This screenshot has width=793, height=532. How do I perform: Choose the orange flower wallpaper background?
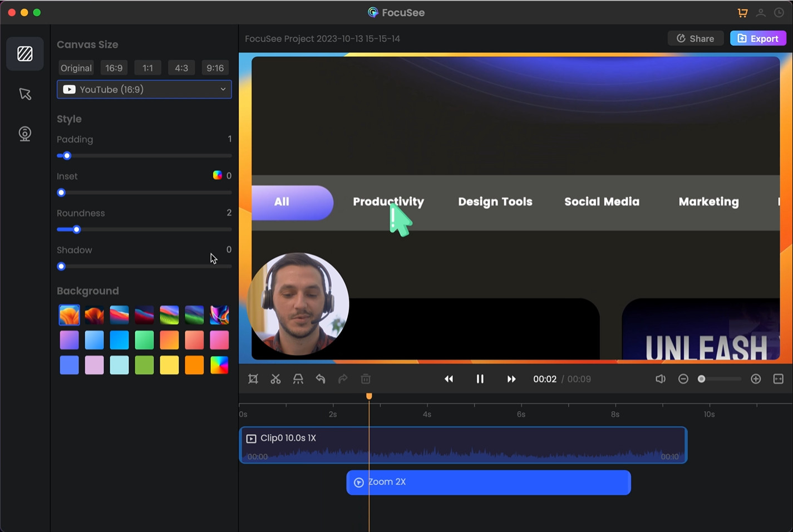pos(69,315)
